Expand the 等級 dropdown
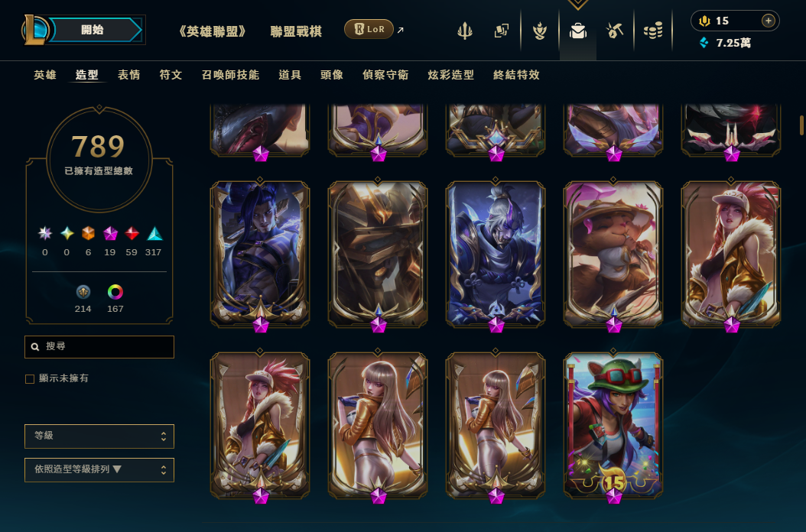This screenshot has height=532, width=806. [x=99, y=436]
